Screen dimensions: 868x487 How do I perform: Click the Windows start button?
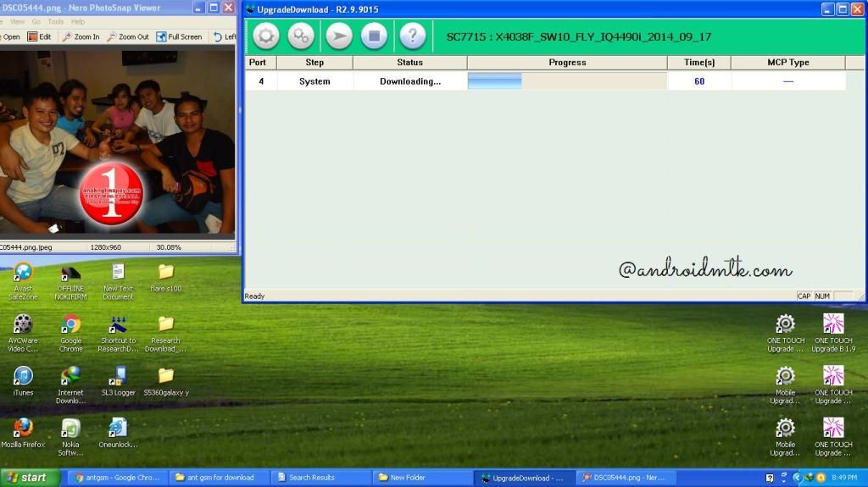(31, 478)
